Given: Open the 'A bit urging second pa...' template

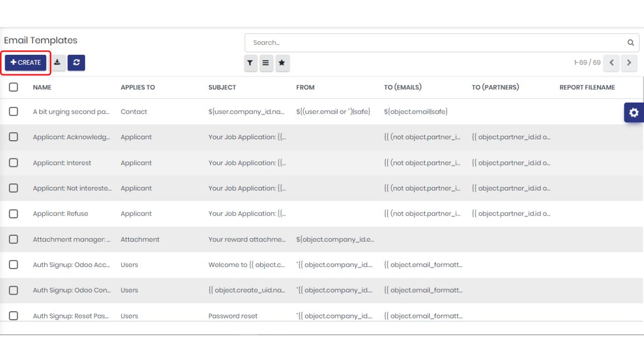Looking at the screenshot, I should click(71, 112).
